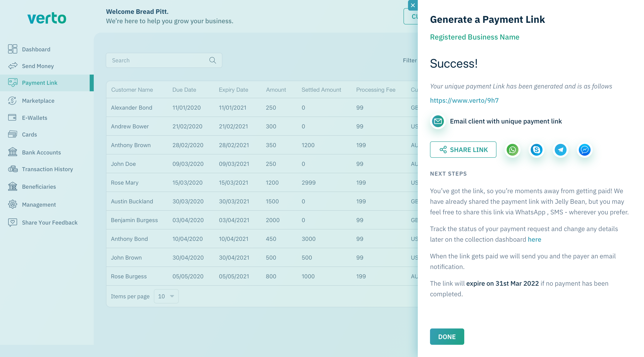The image size is (644, 357).
Task: Share link via Messenger icon
Action: pyautogui.click(x=584, y=150)
